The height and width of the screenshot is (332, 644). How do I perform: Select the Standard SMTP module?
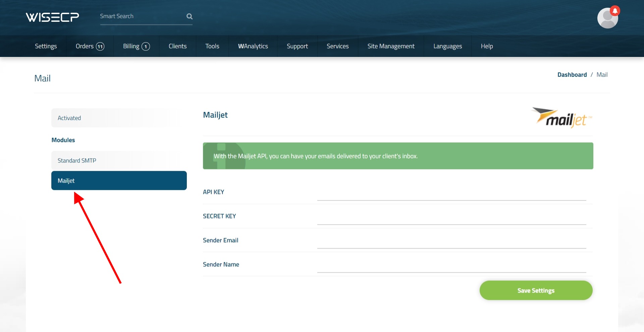coord(119,160)
